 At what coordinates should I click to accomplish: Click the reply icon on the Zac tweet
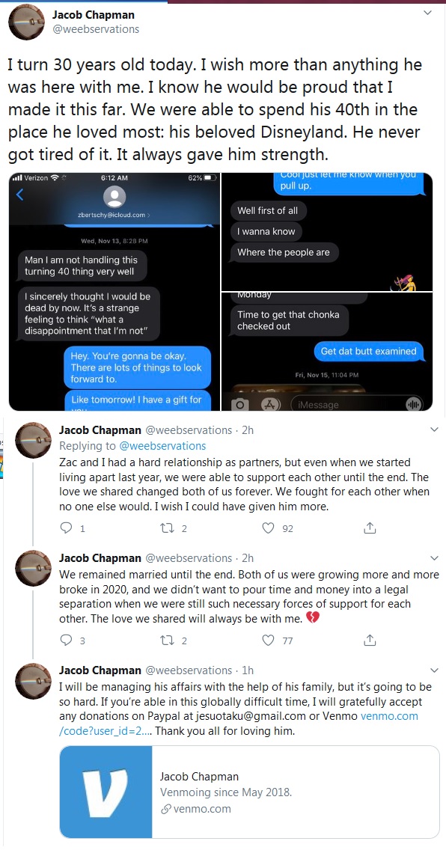pos(66,528)
